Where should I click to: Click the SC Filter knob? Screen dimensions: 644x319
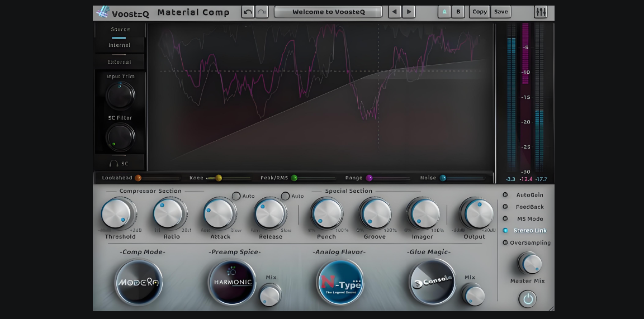point(120,137)
